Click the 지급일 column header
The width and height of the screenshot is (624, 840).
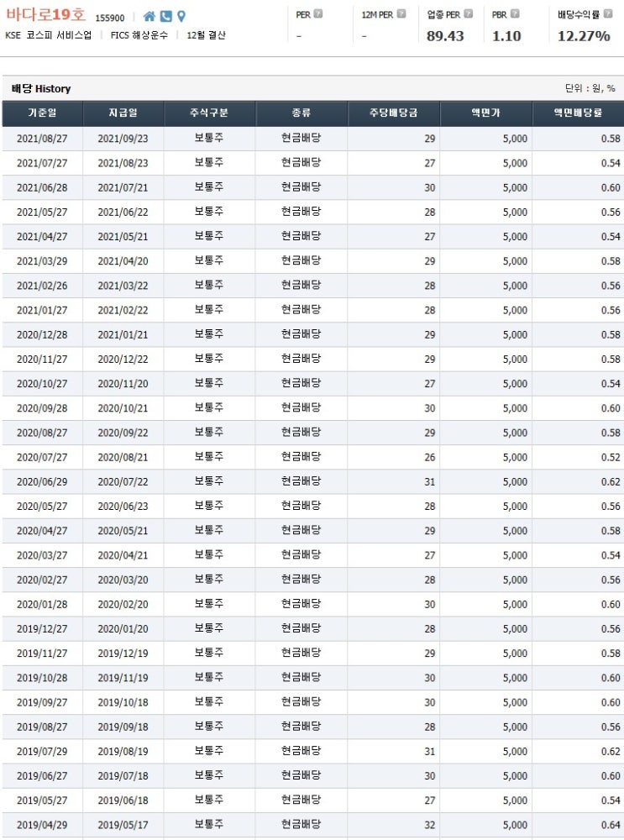point(123,113)
